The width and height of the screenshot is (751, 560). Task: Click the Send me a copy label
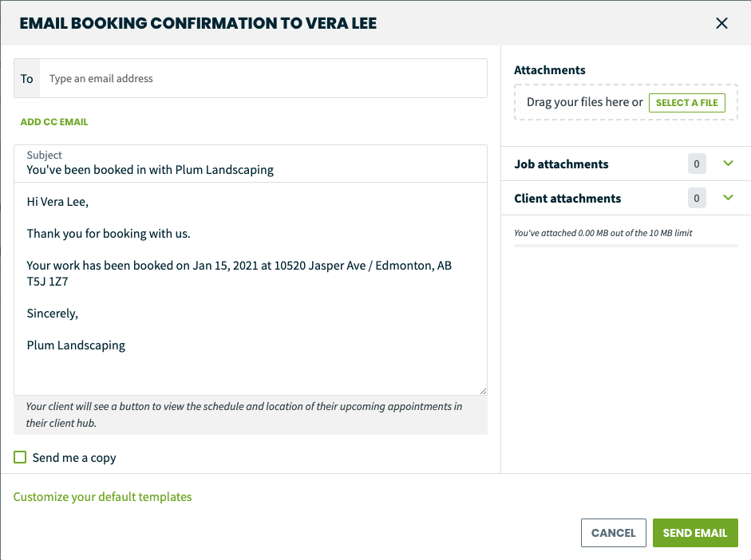click(74, 458)
